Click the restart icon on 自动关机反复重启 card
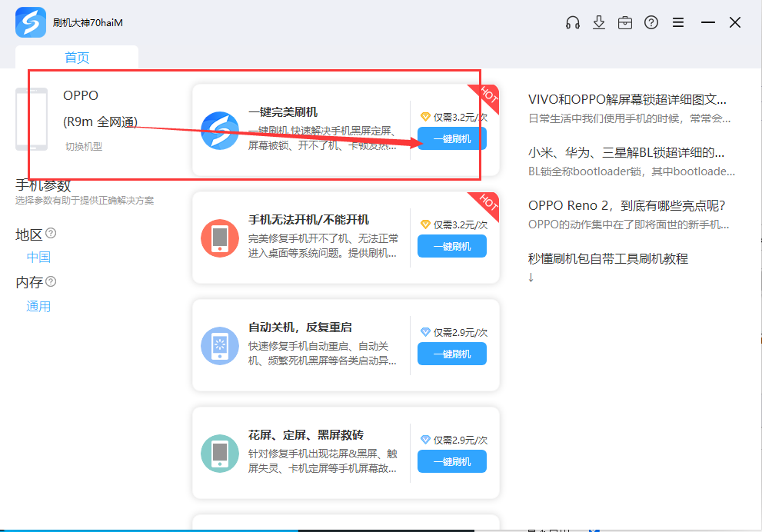Image resolution: width=762 pixels, height=532 pixels. [x=221, y=346]
